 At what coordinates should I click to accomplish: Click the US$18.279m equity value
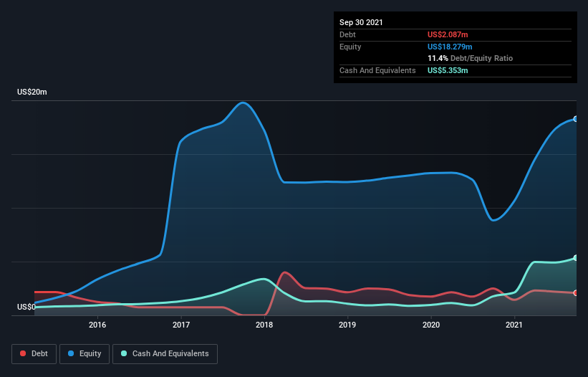click(x=450, y=47)
